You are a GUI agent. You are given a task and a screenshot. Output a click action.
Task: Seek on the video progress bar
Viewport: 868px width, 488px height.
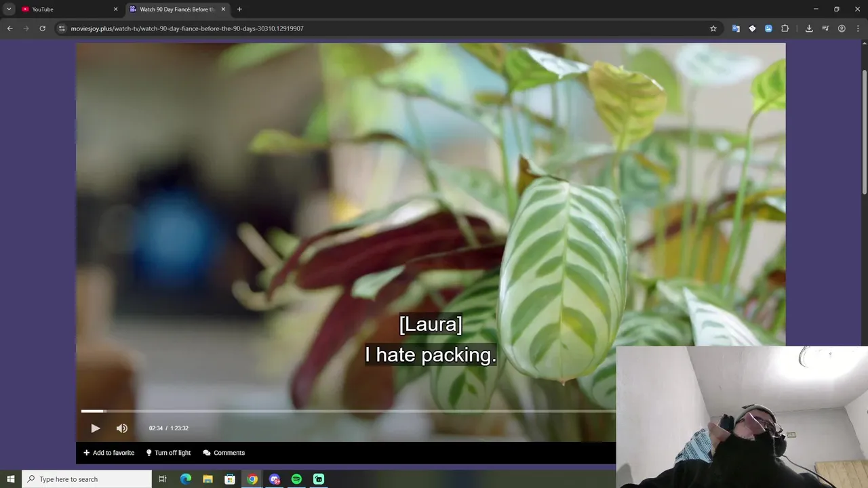click(349, 411)
